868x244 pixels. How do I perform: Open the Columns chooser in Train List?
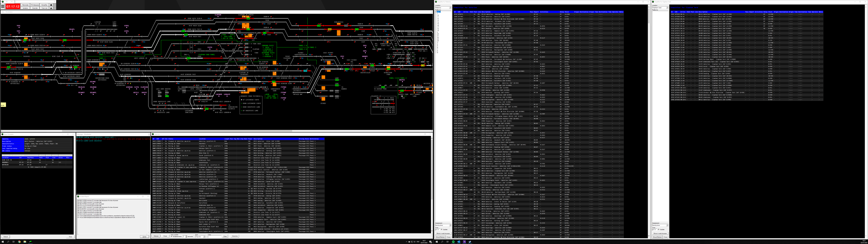235,236
